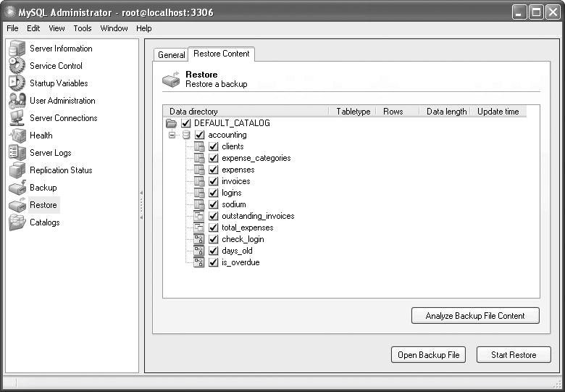Click Analyze Backup File Content button
565x392 pixels.
coord(475,316)
